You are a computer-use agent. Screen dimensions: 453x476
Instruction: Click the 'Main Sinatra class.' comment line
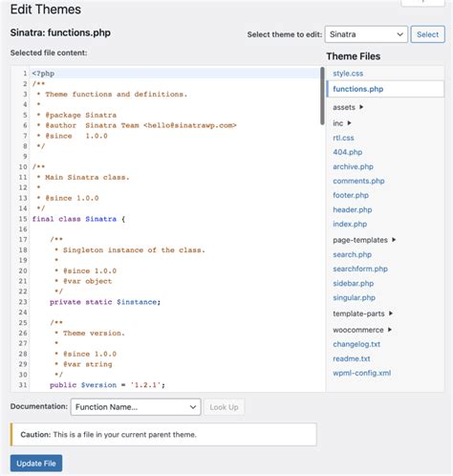coord(83,178)
